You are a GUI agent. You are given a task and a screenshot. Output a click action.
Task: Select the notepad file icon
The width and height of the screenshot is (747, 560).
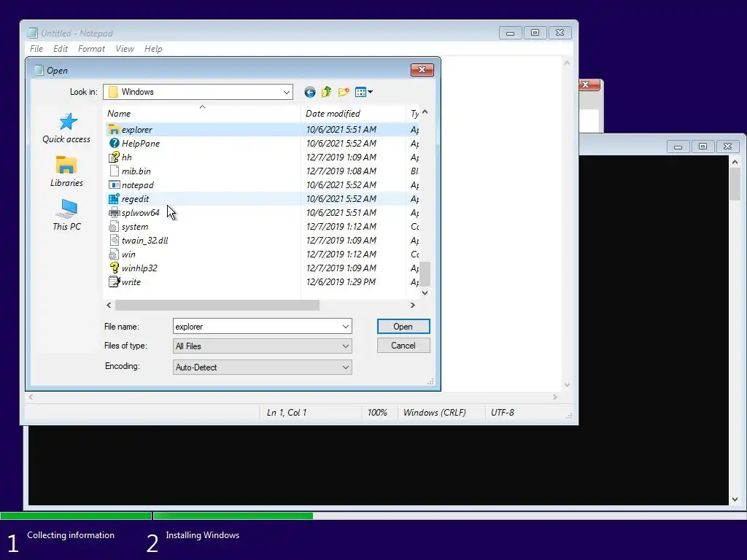(x=114, y=184)
